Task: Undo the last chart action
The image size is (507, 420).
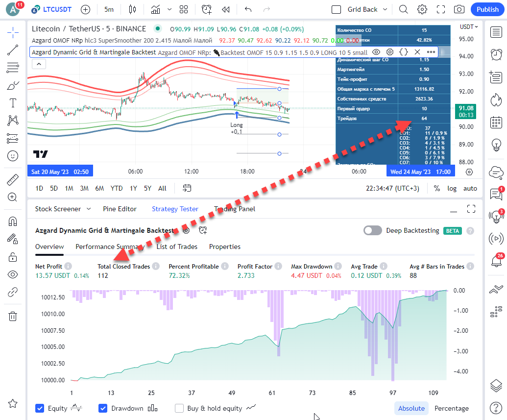Action: click(248, 10)
